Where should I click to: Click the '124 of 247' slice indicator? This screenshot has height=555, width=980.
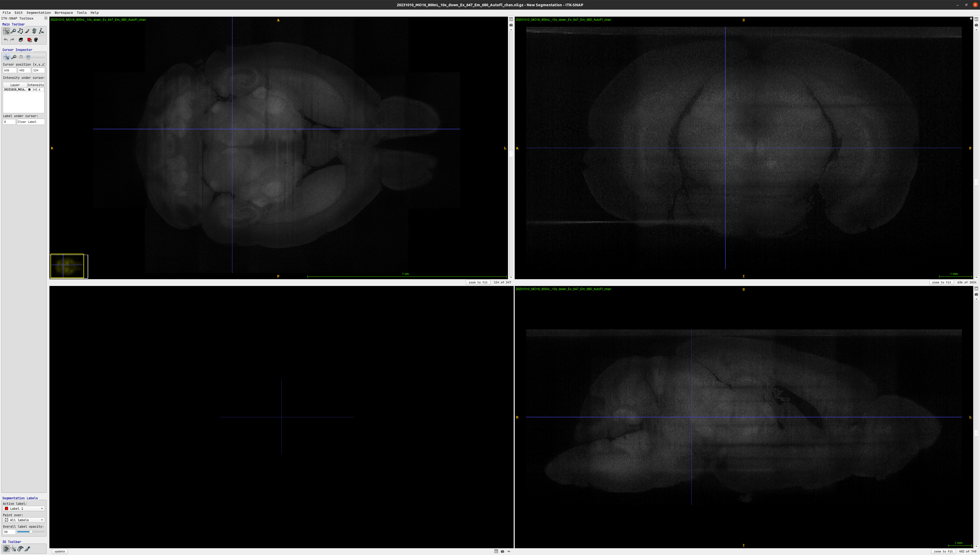[502, 283]
